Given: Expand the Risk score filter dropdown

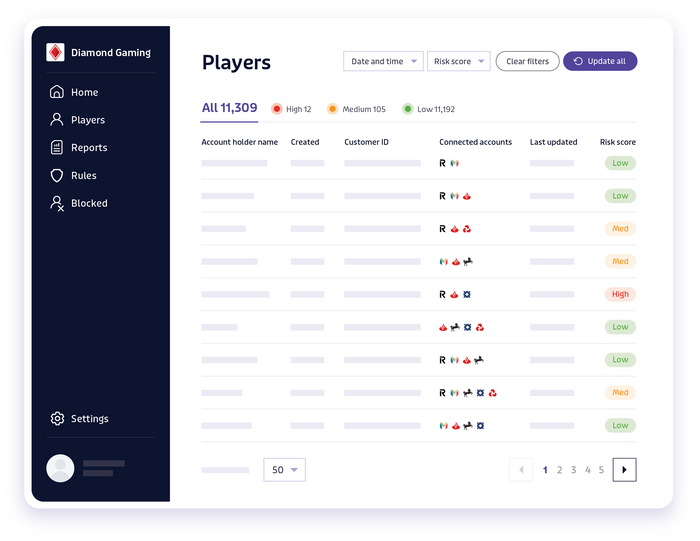Looking at the screenshot, I should pyautogui.click(x=458, y=62).
